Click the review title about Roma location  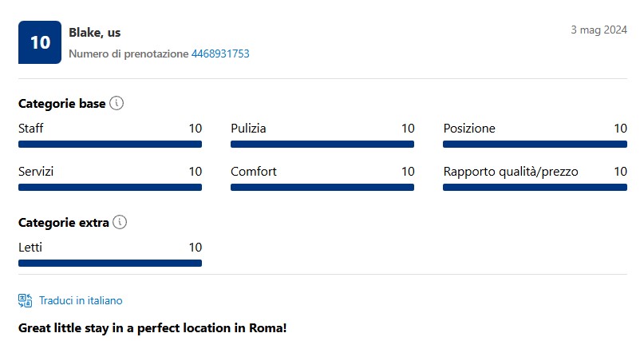tap(152, 328)
